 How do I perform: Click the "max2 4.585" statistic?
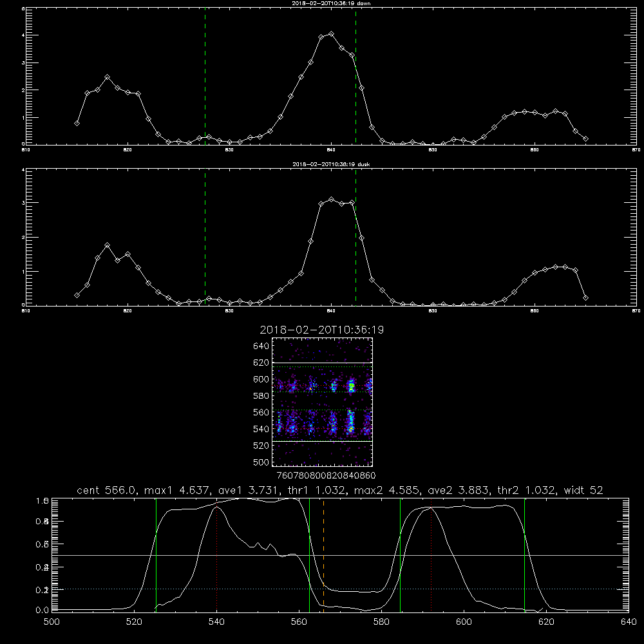(x=386, y=490)
